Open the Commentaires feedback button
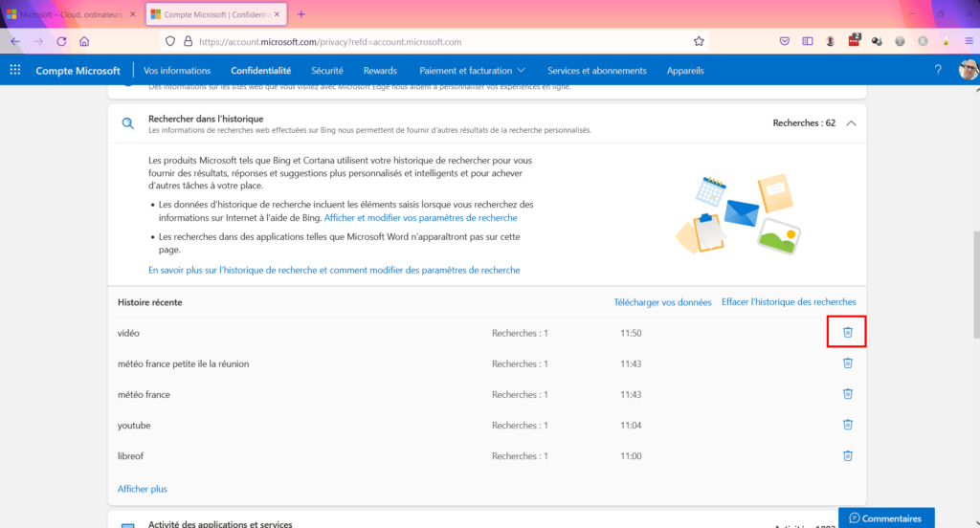The image size is (980, 528). coord(886,518)
